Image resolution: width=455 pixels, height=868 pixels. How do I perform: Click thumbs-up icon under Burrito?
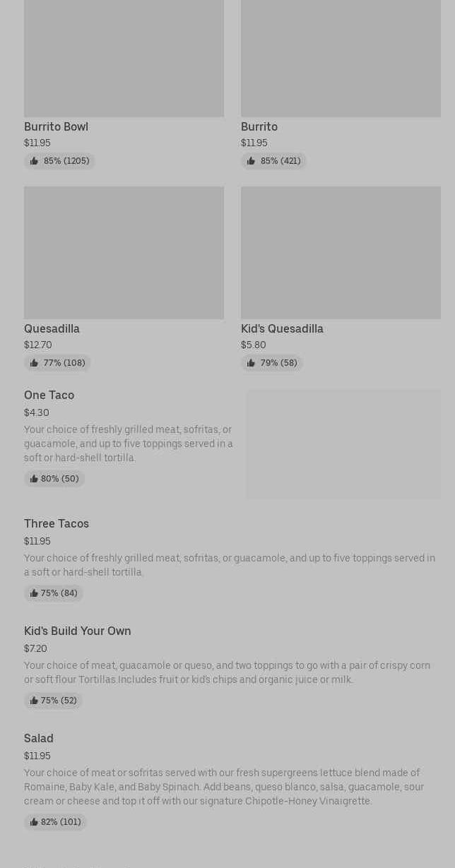tap(251, 161)
